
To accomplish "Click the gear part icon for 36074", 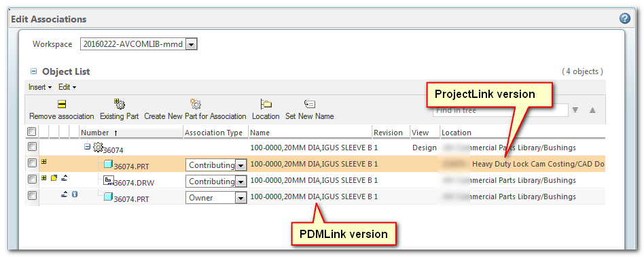I will point(98,147).
